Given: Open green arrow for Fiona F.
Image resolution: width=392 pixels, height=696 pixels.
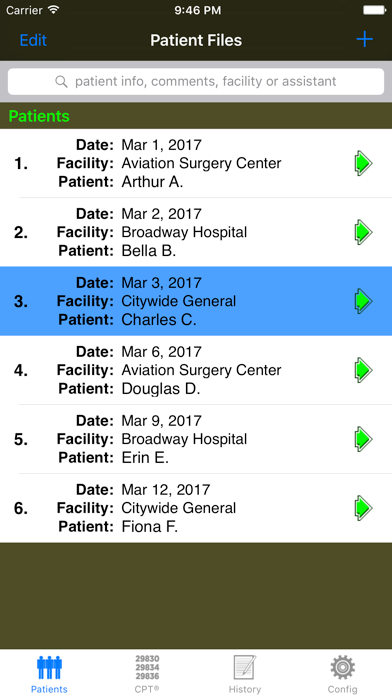Looking at the screenshot, I should (x=363, y=508).
